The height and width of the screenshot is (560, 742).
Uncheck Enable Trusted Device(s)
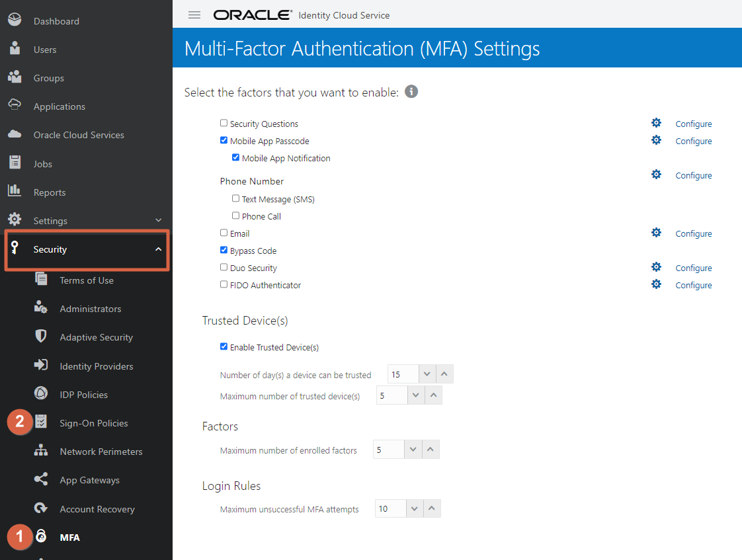click(224, 346)
